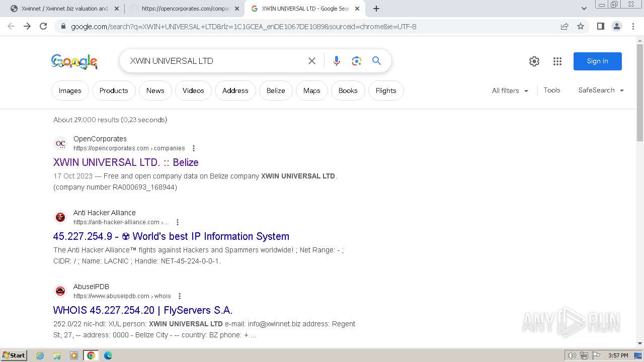Screen dimensions: 644x362
Task: Open Chrome profile avatar menu
Action: pyautogui.click(x=617, y=26)
